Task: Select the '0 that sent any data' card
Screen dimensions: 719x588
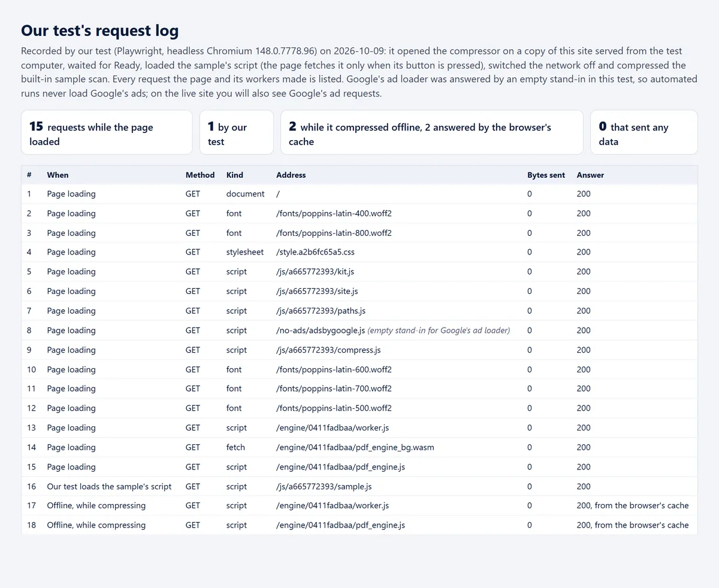Action: 644,132
